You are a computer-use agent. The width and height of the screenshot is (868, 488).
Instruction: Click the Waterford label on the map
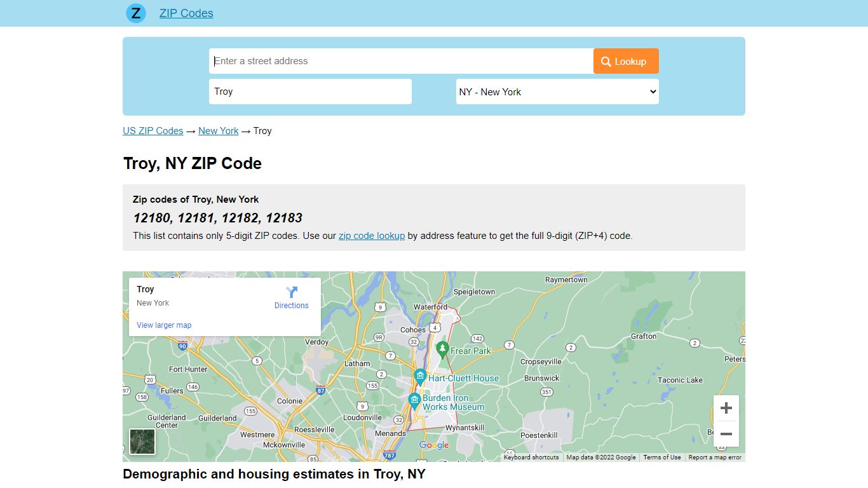[x=431, y=307]
